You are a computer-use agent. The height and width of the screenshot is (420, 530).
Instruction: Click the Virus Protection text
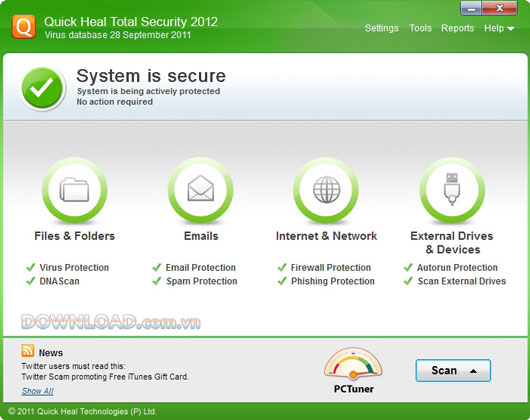click(x=74, y=268)
